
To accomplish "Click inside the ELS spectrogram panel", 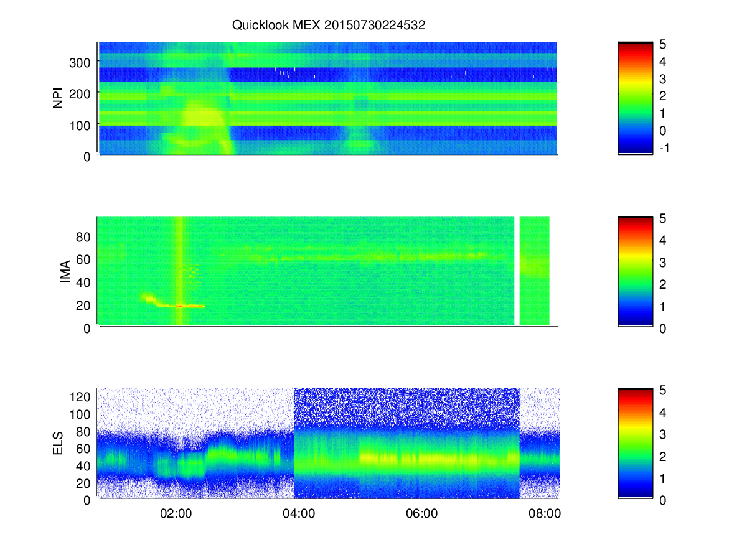I will 327,443.
